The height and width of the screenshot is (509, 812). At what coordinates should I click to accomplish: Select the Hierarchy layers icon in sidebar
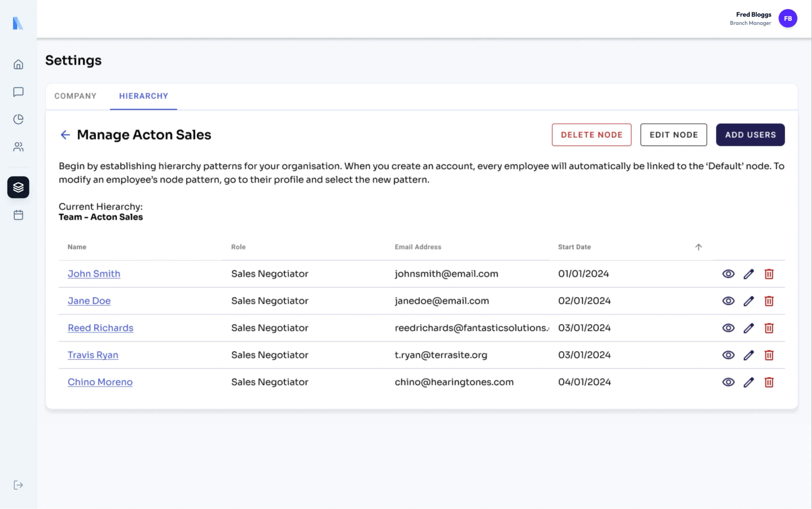[18, 187]
